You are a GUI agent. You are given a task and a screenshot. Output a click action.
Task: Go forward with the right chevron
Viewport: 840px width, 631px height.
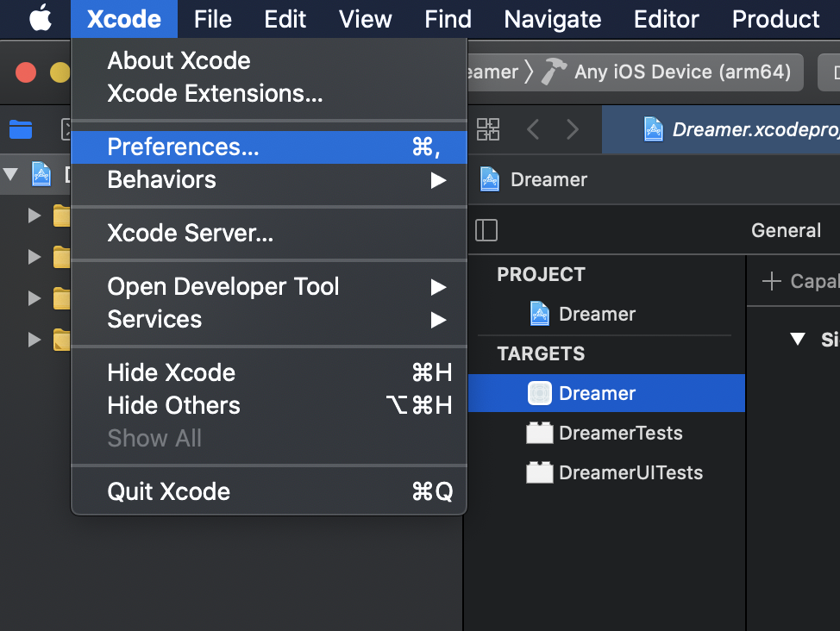tap(573, 129)
